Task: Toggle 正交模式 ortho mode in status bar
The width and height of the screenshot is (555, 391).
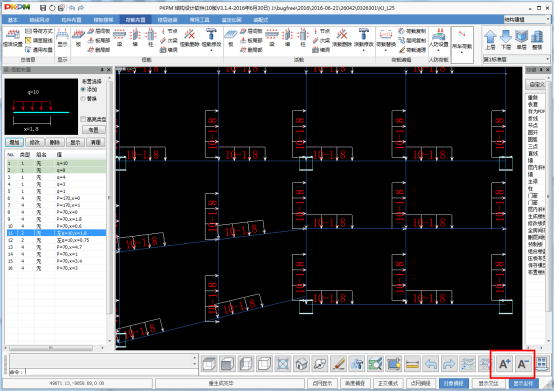Action: [388, 383]
